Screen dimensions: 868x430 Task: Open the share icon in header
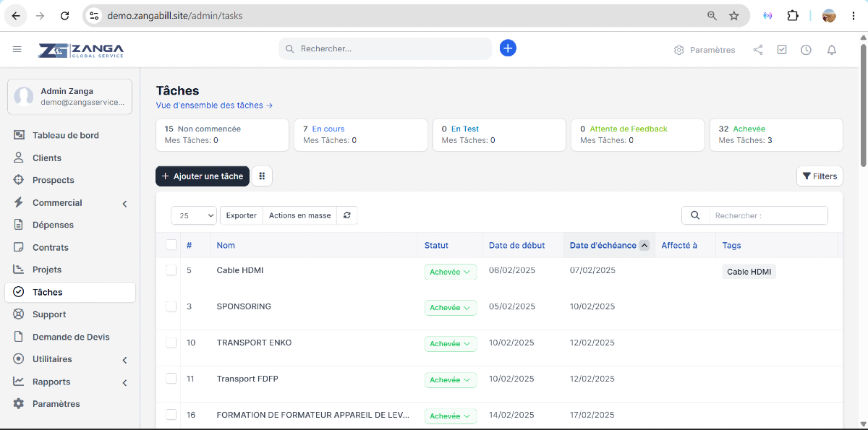click(758, 50)
